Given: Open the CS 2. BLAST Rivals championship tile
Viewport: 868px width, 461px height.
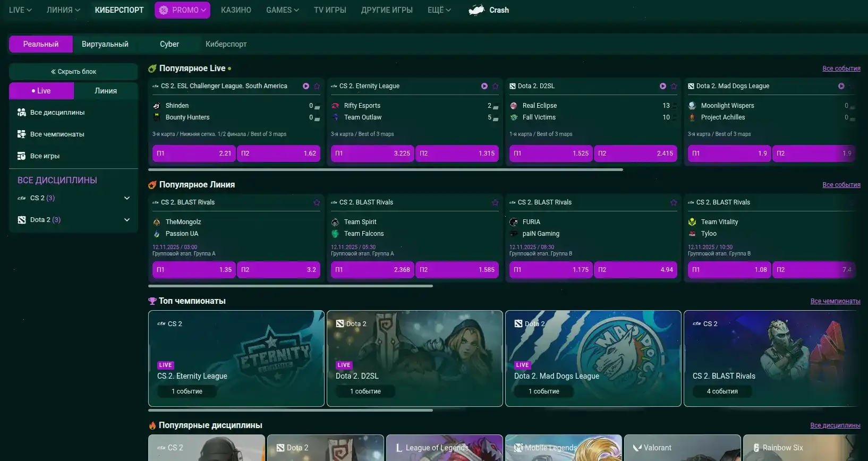Looking at the screenshot, I should click(x=770, y=358).
